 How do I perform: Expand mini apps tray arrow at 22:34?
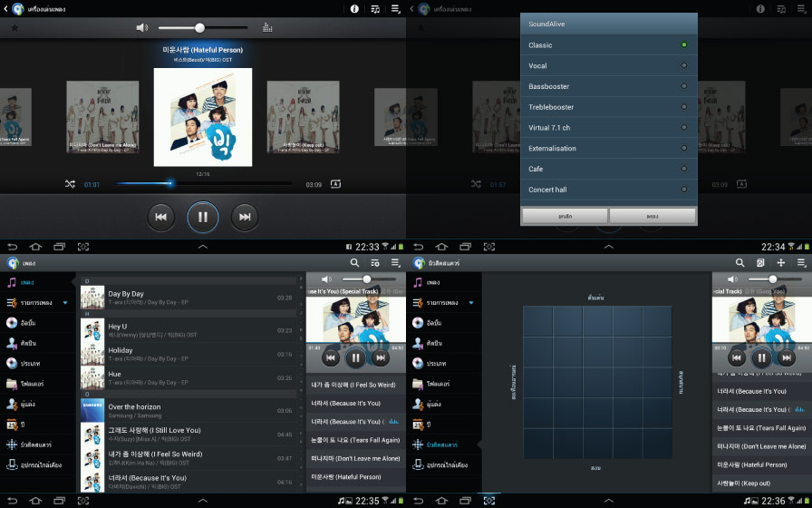tap(609, 247)
